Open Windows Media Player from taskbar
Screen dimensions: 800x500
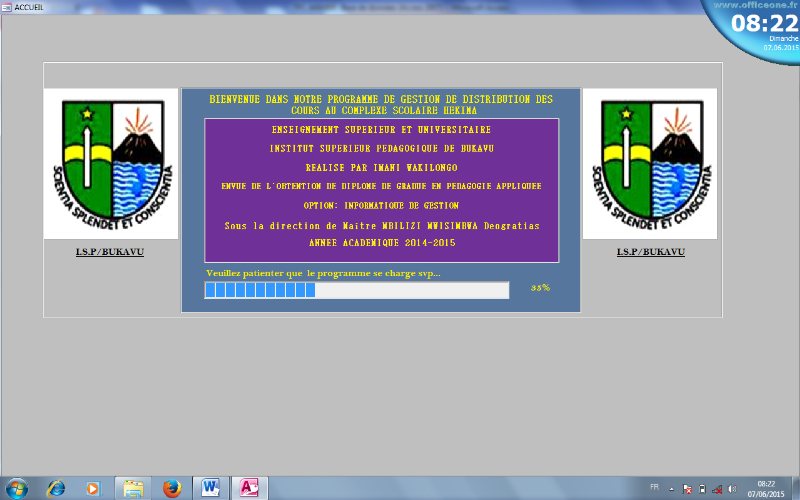(x=94, y=489)
